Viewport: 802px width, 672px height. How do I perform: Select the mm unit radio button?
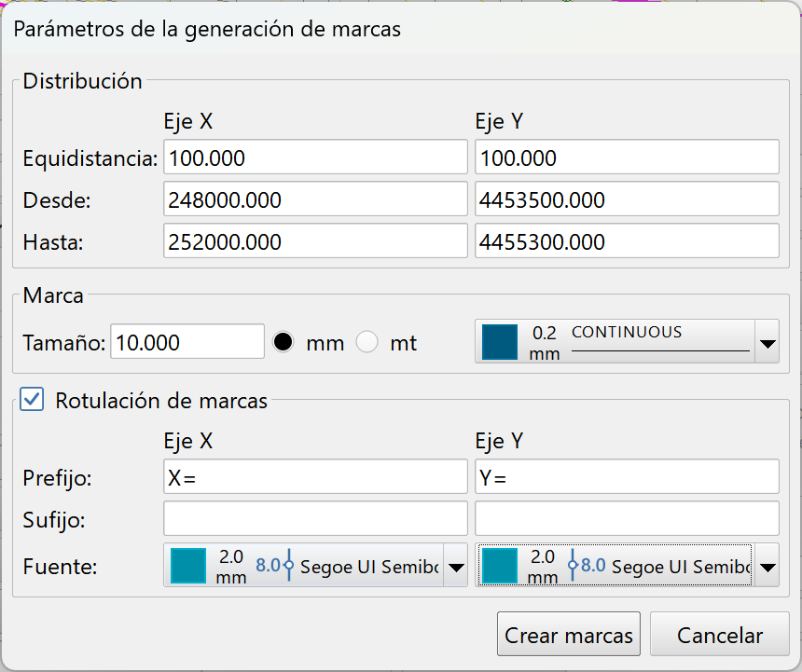point(283,342)
